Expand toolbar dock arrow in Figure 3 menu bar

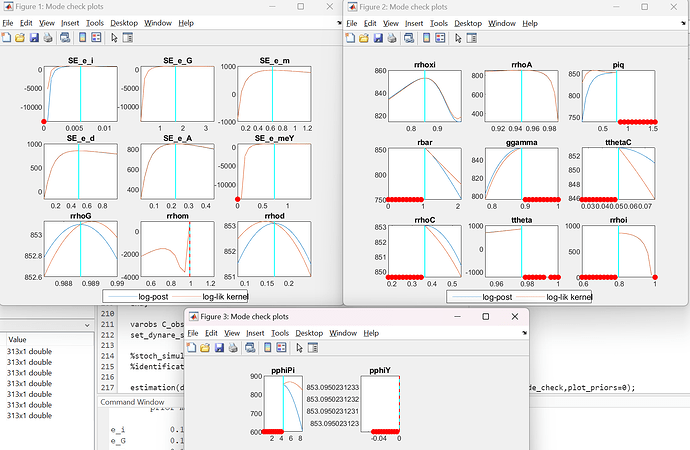pos(524,333)
